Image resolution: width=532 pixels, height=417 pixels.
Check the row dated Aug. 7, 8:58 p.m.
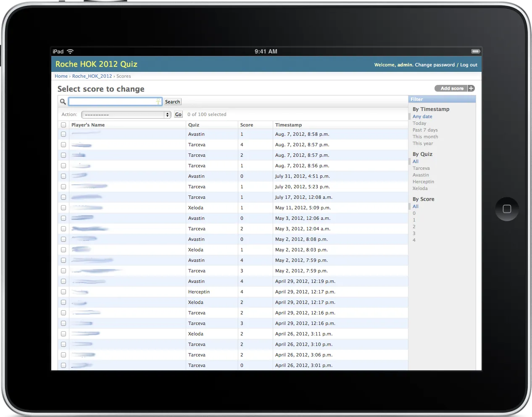click(63, 134)
